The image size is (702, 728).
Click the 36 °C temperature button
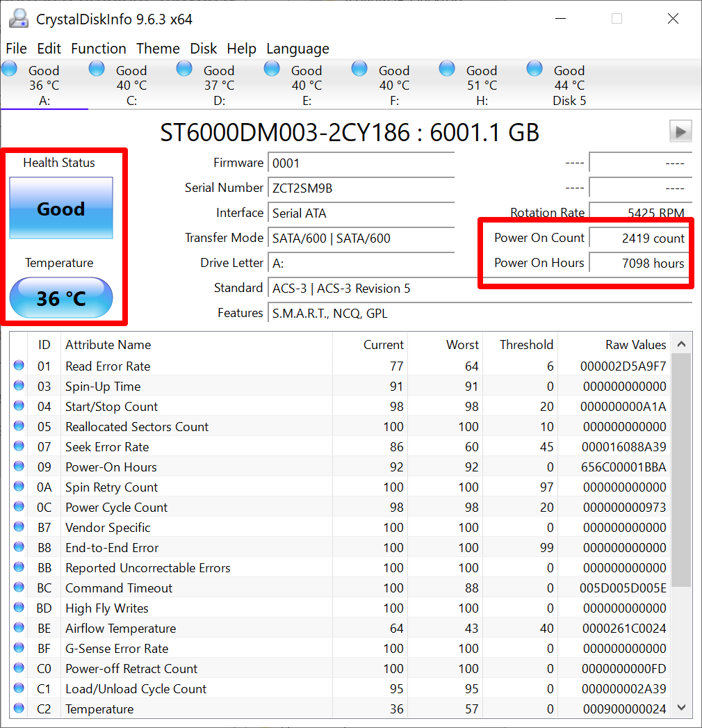click(61, 298)
